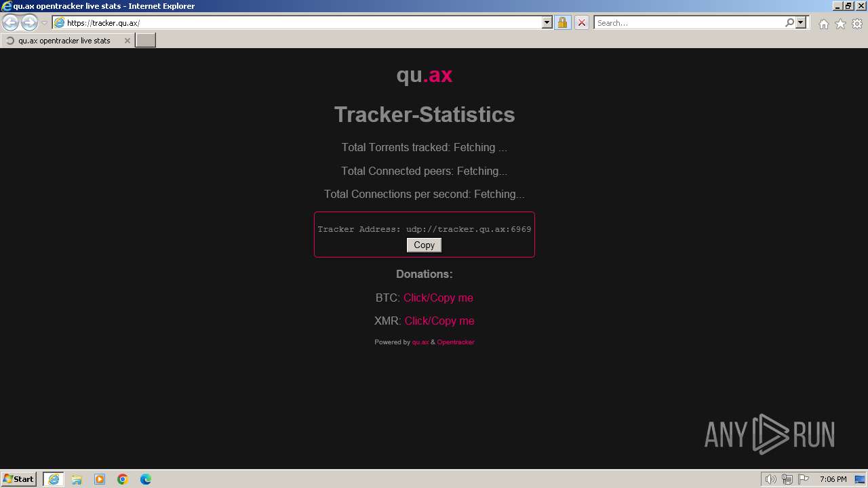The image size is (868, 488).
Task: Launch Microsoft Edge from taskbar
Action: pyautogui.click(x=146, y=479)
